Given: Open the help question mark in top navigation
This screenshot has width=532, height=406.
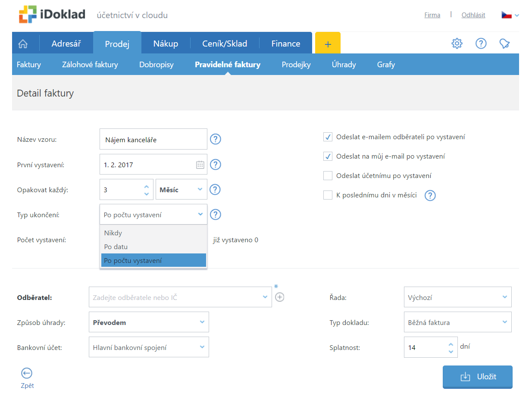Looking at the screenshot, I should point(481,43).
